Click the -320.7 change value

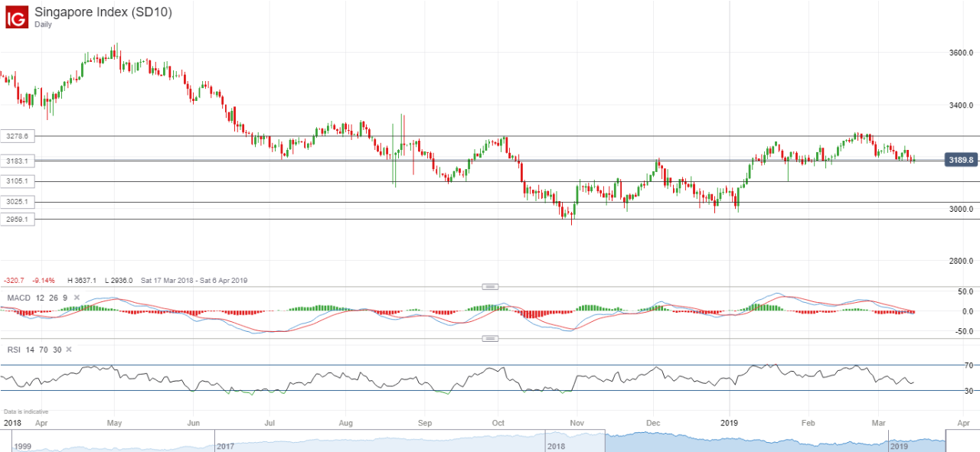[14, 281]
